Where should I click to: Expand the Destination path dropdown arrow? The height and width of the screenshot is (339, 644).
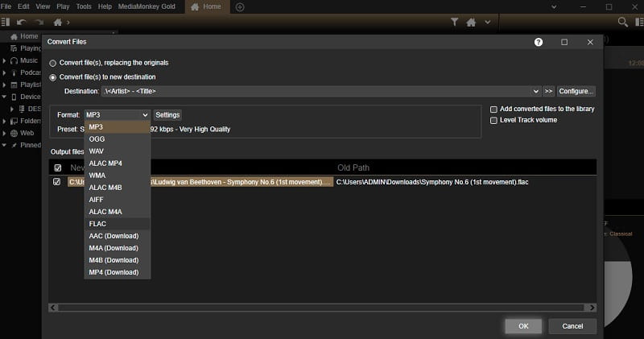[x=536, y=91]
